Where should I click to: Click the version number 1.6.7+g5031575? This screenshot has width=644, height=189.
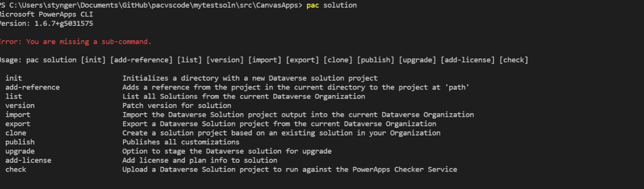pos(64,23)
